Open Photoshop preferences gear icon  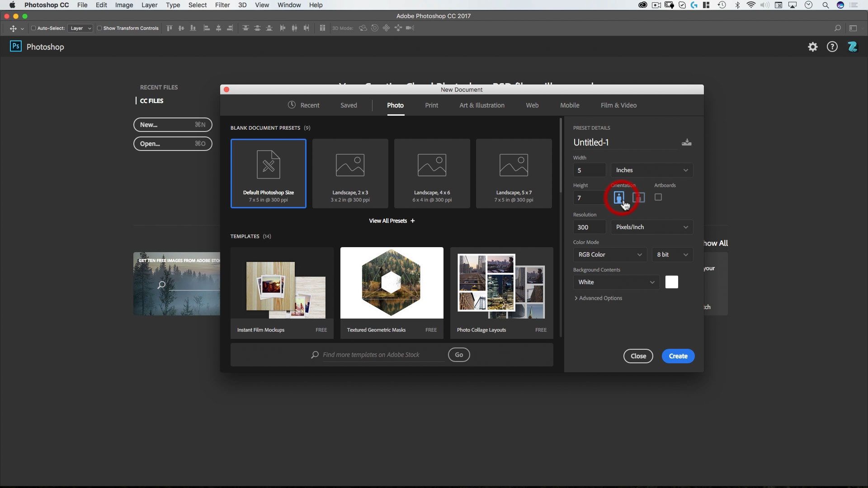(x=812, y=47)
